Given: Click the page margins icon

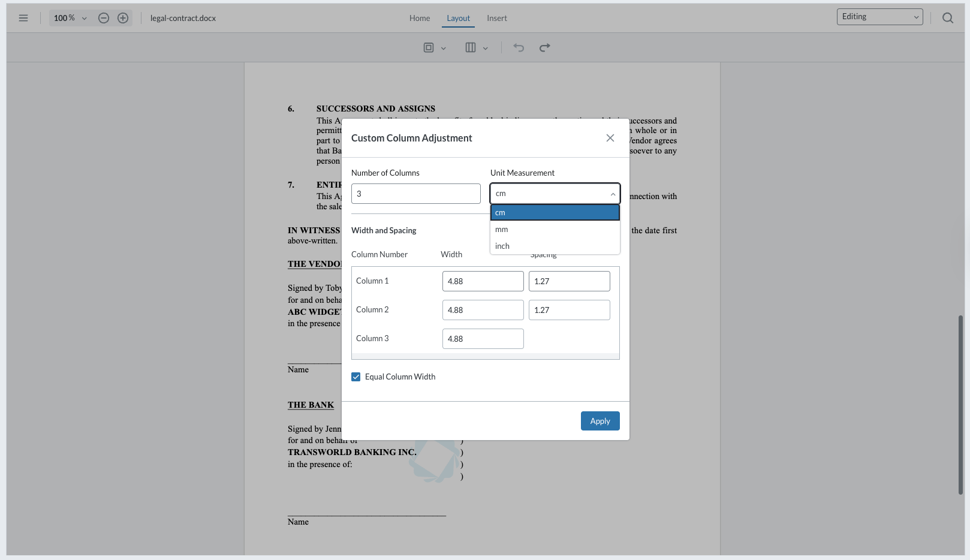Looking at the screenshot, I should click(x=429, y=47).
